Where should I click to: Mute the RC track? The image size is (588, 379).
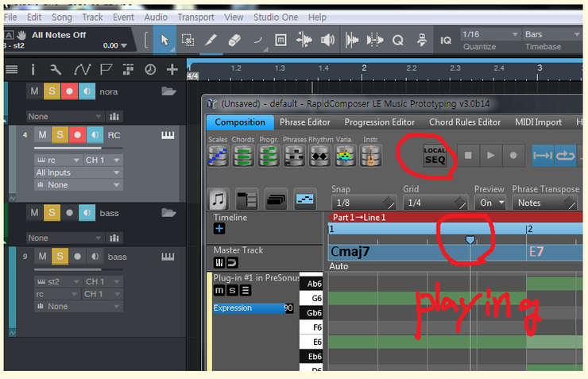pos(42,135)
